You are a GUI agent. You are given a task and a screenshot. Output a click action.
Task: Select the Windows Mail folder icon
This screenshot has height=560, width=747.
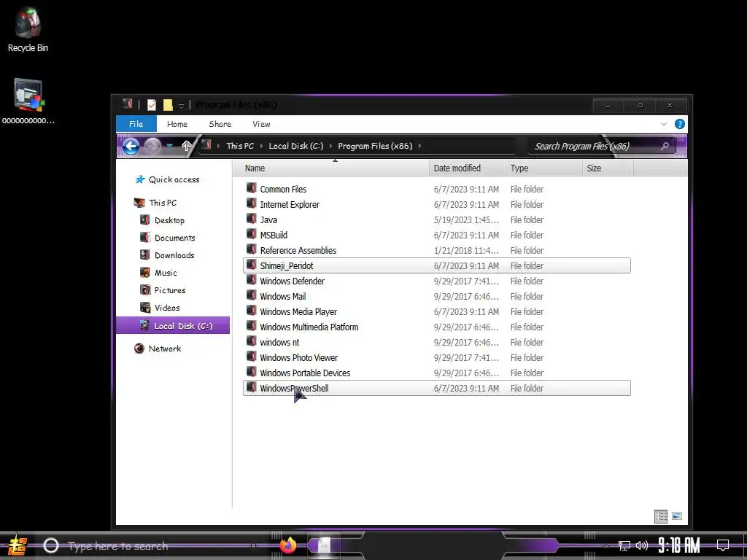click(x=252, y=296)
